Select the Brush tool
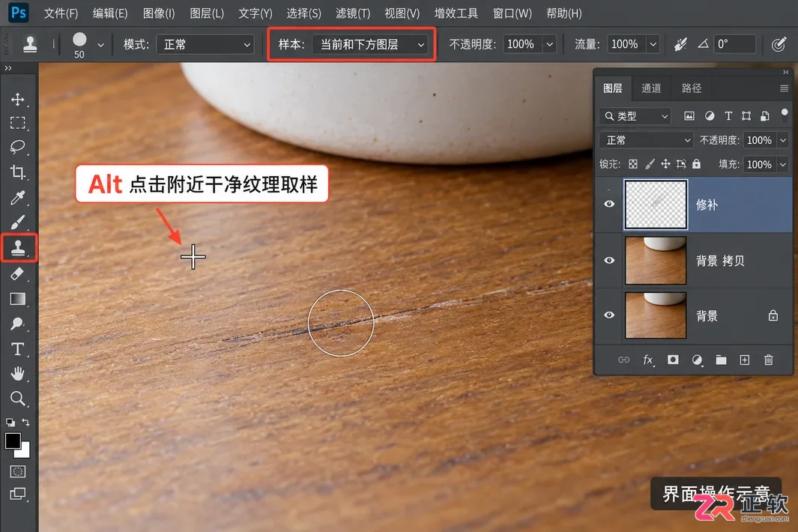Image resolution: width=798 pixels, height=532 pixels. tap(18, 223)
